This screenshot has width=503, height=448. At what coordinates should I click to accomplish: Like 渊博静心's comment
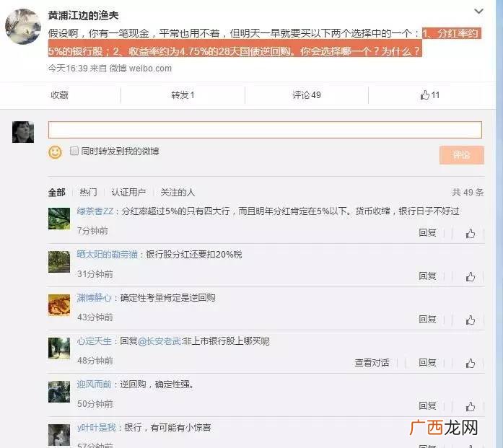[471, 320]
